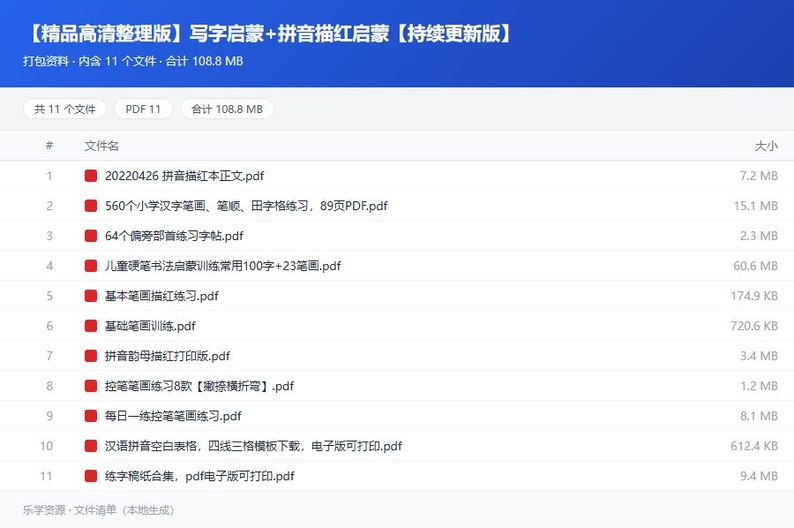Screen dimensions: 794x528
Task: Open file 每日一练控笔笔画练习.pdf
Action: click(x=173, y=416)
